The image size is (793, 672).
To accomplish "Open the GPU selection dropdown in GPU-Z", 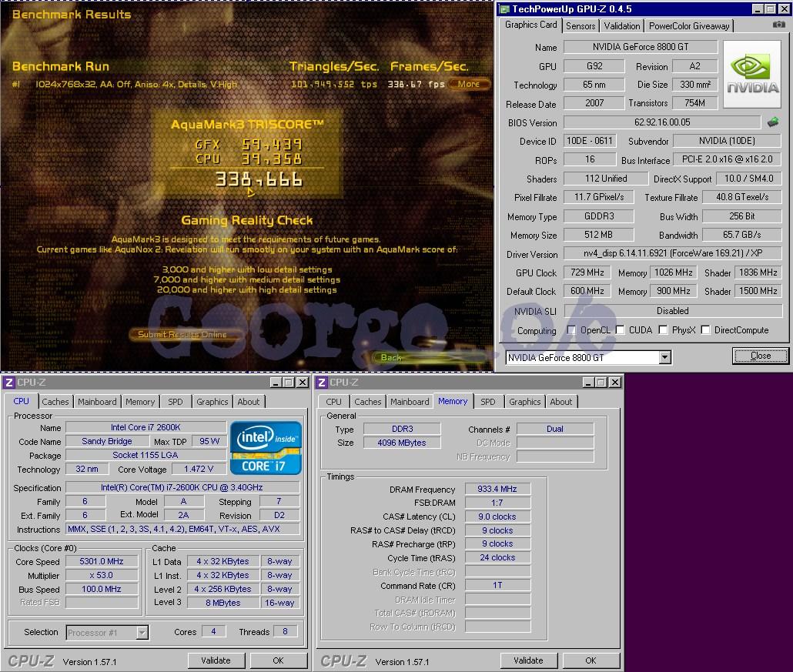I will point(664,357).
